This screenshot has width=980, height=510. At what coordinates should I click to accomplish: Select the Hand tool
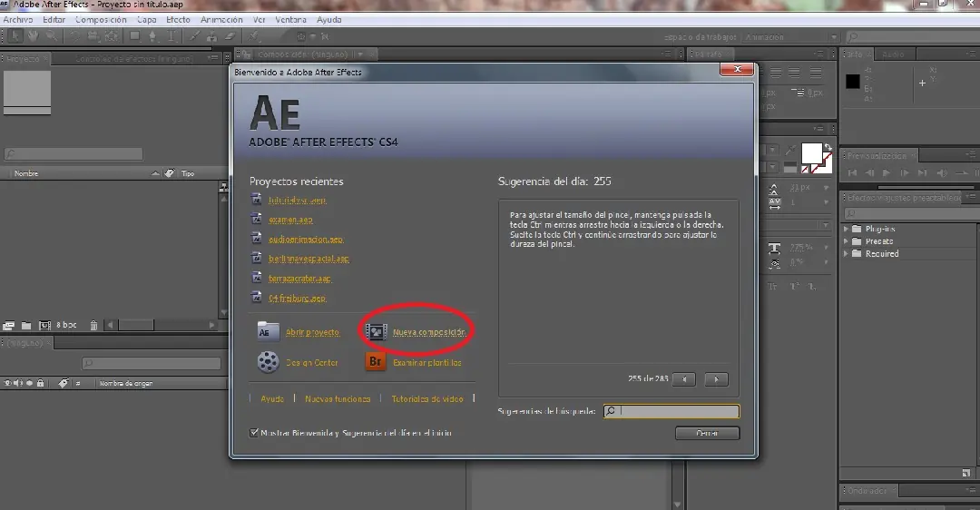pyautogui.click(x=33, y=36)
